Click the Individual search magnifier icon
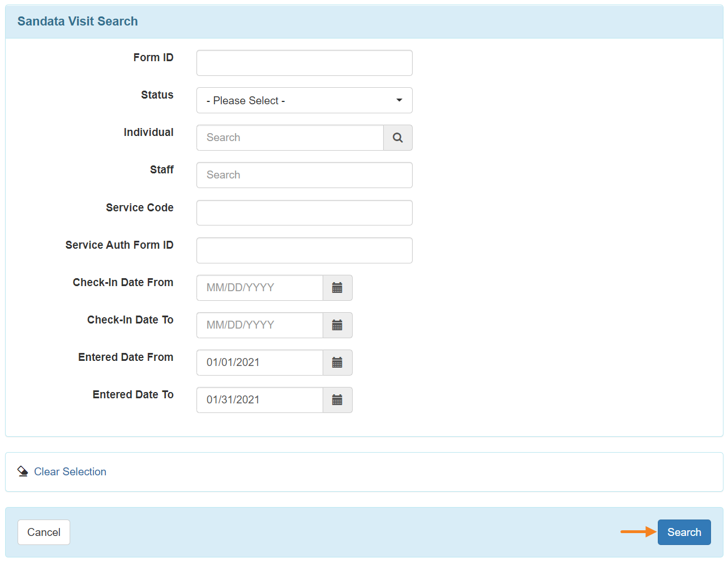Viewport: 728px width, 562px height. point(397,138)
